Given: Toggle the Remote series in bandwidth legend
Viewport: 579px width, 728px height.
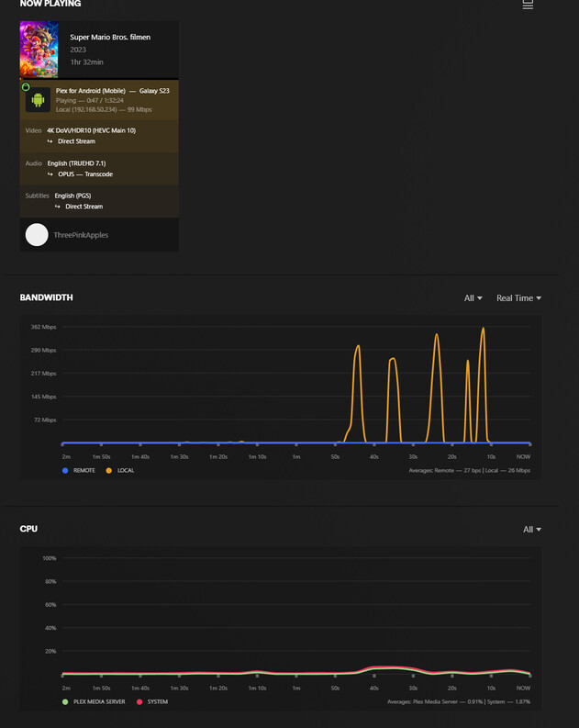Looking at the screenshot, I should pos(79,470).
